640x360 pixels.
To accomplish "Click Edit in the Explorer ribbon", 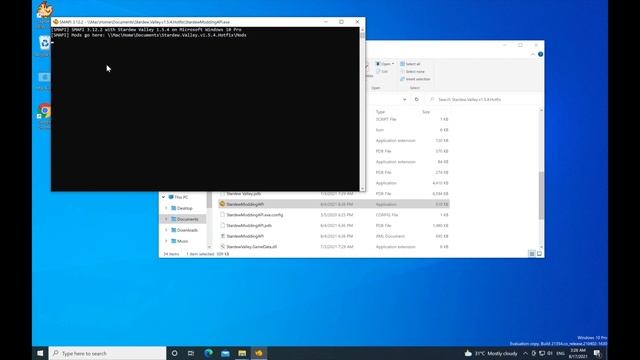I will (382, 71).
